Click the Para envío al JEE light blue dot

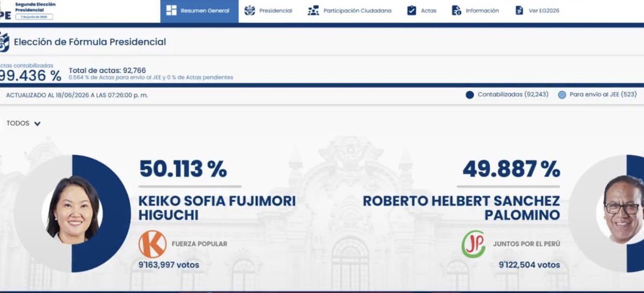[x=562, y=95]
